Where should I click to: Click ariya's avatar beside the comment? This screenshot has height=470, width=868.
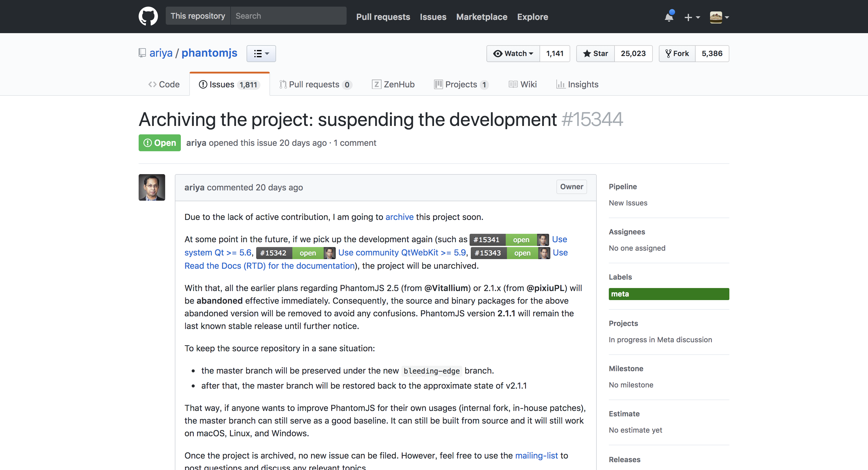point(152,187)
